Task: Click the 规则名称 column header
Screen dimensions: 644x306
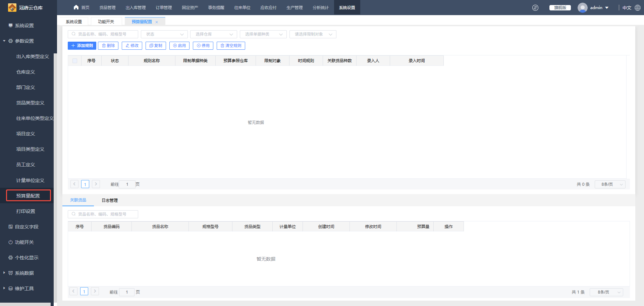Action: (152, 61)
